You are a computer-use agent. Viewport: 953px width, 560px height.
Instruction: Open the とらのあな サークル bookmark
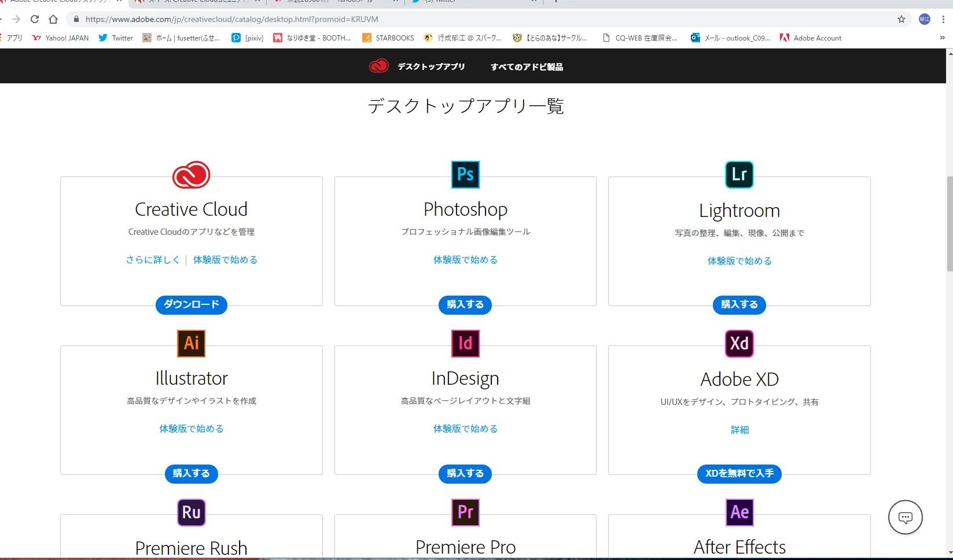550,38
